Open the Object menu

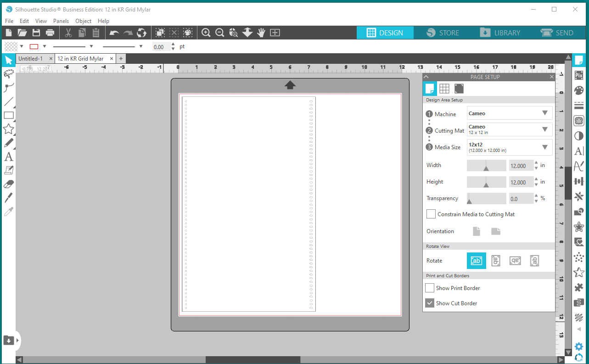tap(83, 21)
